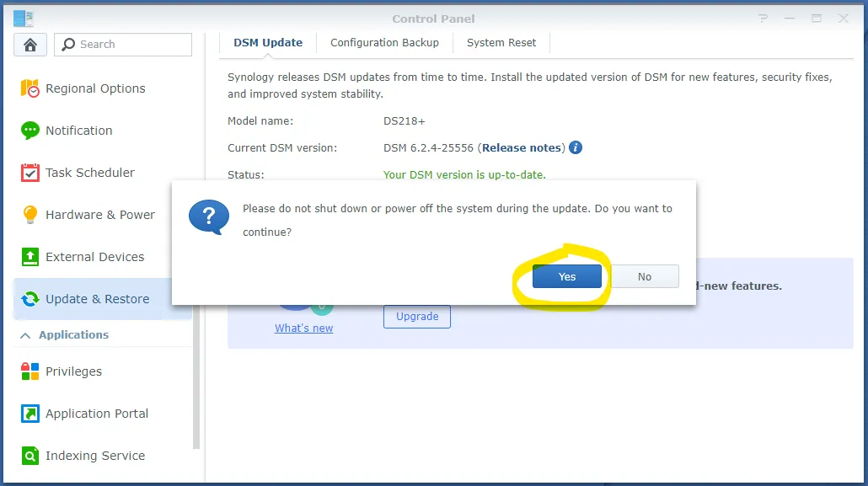Viewport: 868px width, 486px height.
Task: Decline the update with No
Action: [645, 276]
